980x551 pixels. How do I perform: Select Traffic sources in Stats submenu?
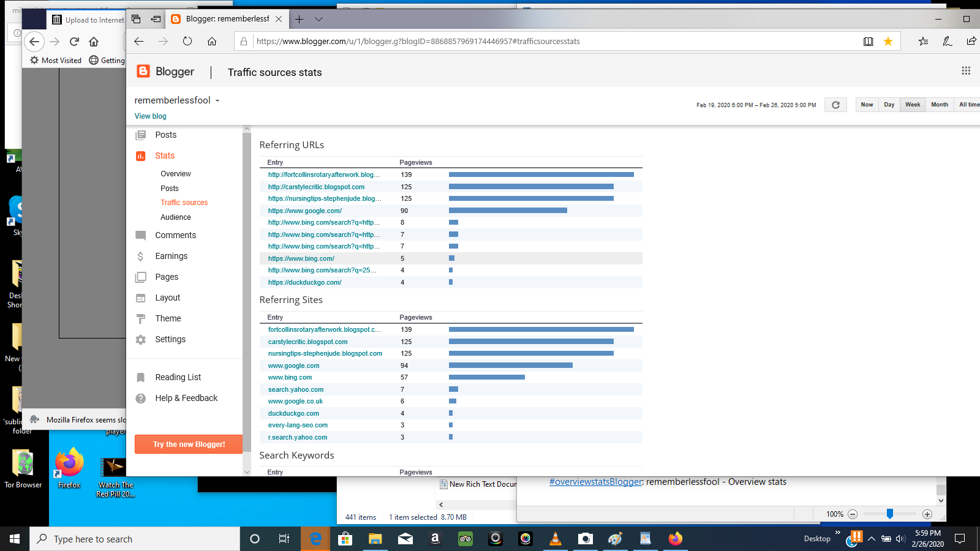coord(184,203)
